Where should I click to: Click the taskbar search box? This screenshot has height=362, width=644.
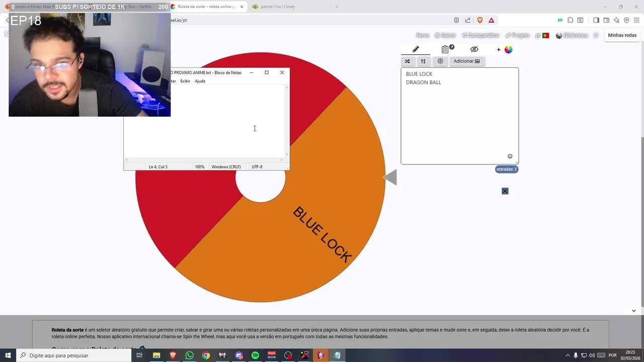click(x=74, y=355)
